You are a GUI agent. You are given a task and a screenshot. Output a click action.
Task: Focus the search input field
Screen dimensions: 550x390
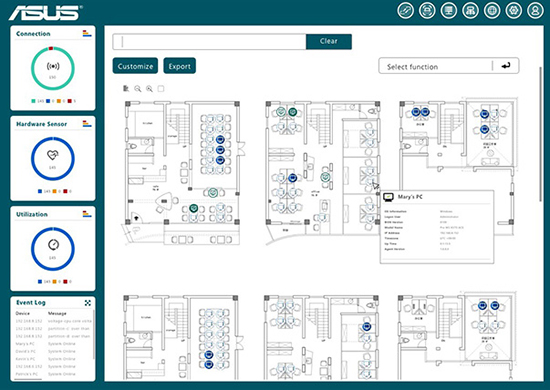[x=209, y=41]
